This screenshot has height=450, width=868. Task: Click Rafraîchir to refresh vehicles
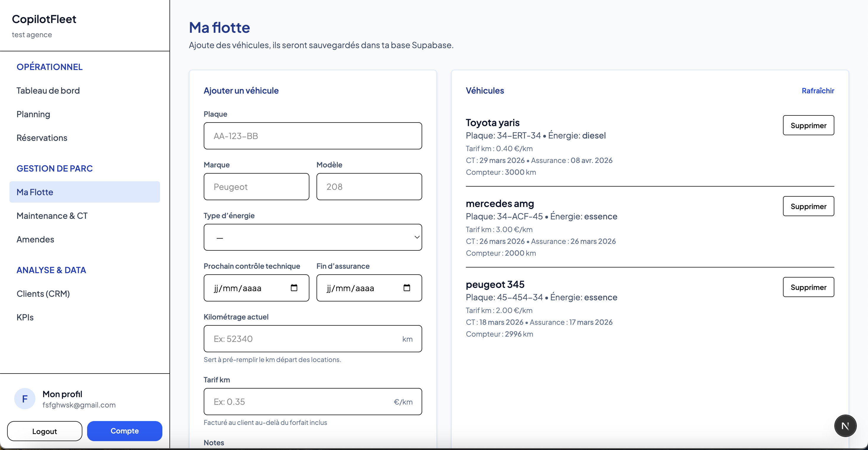coord(818,90)
